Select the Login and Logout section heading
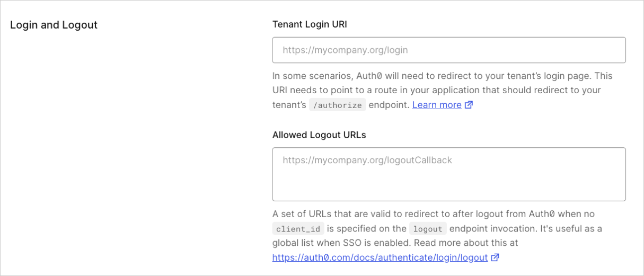The height and width of the screenshot is (276, 644). (x=54, y=25)
